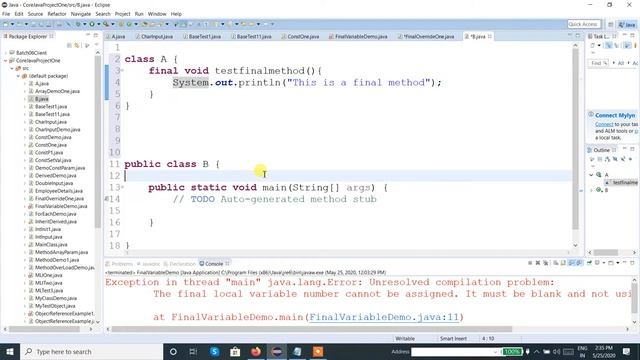This screenshot has width=640, height=360.
Task: Click the green Run toolbar button
Action: [x=92, y=24]
